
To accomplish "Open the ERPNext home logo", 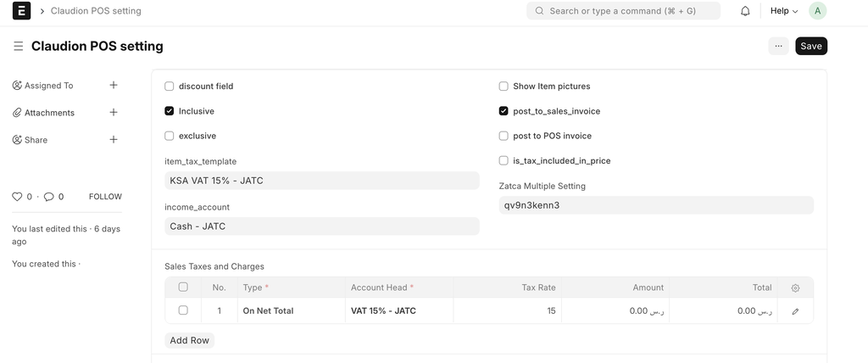I will 21,10.
